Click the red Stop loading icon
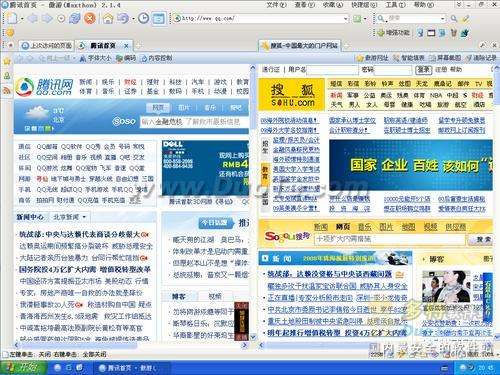The width and height of the screenshot is (500, 375). point(89,18)
